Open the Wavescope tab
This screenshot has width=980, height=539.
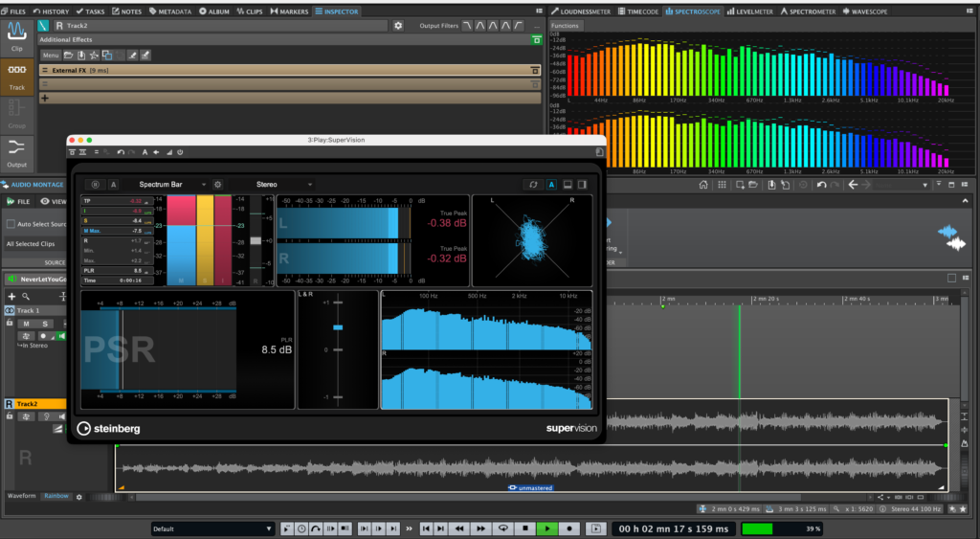click(865, 11)
